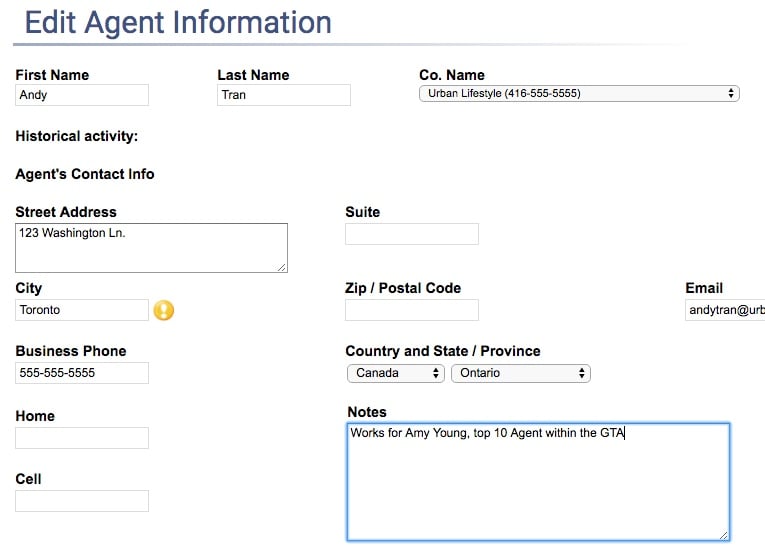Click the First Name field containing Andy
The image size is (765, 559).
[x=82, y=95]
